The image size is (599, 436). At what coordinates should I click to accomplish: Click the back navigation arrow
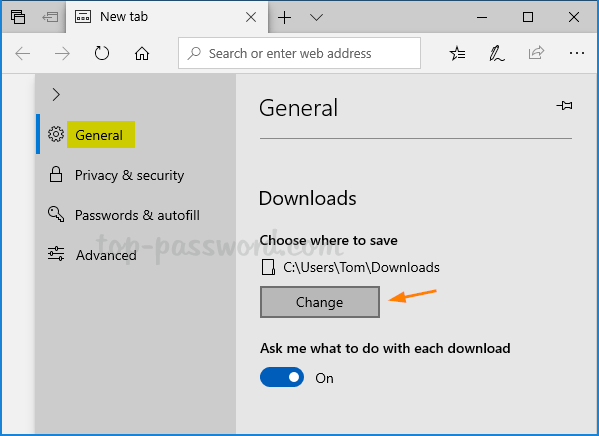(x=23, y=53)
